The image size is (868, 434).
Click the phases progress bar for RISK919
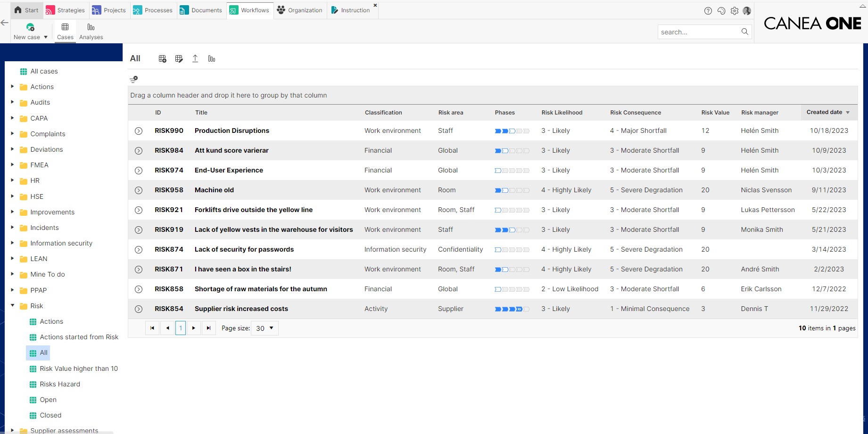tap(512, 230)
